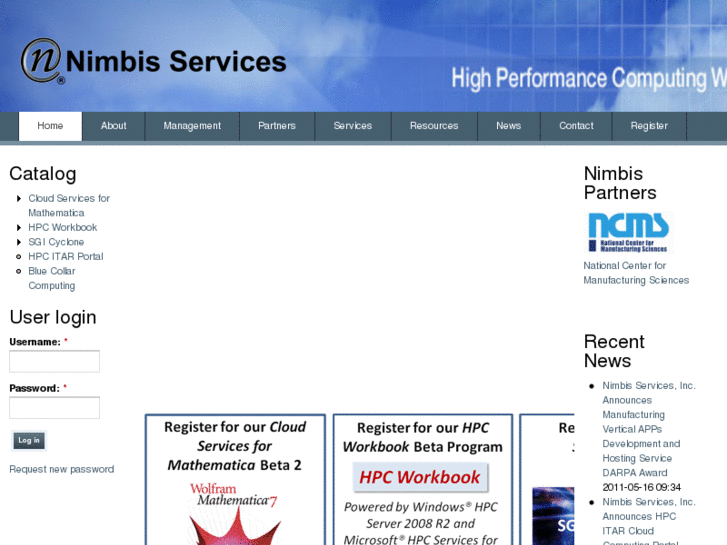Go to the Home tab
The image size is (727, 545).
tap(50, 126)
